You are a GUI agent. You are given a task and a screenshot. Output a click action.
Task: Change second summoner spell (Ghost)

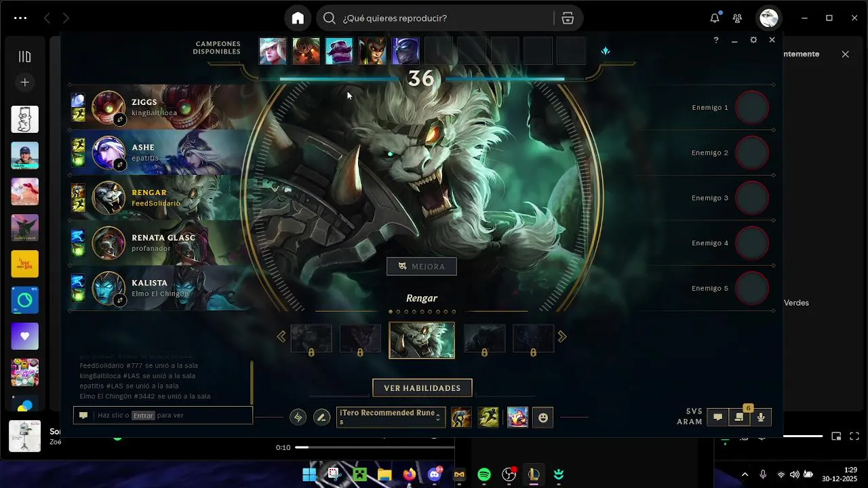(488, 418)
